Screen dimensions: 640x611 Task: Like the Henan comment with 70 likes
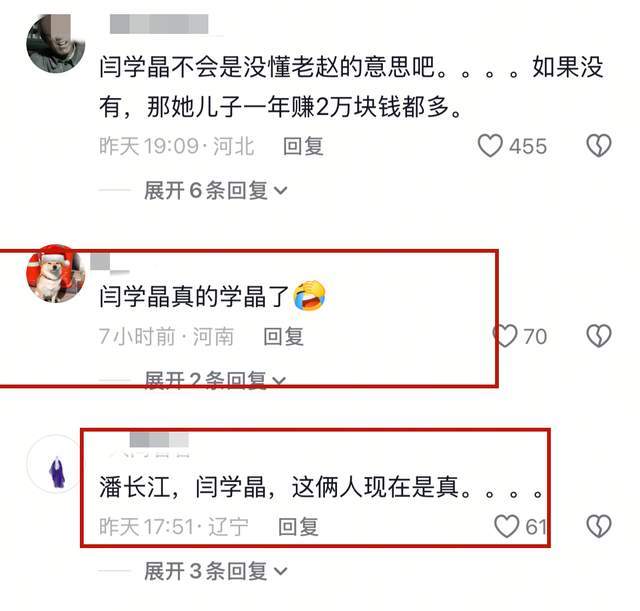tap(505, 336)
